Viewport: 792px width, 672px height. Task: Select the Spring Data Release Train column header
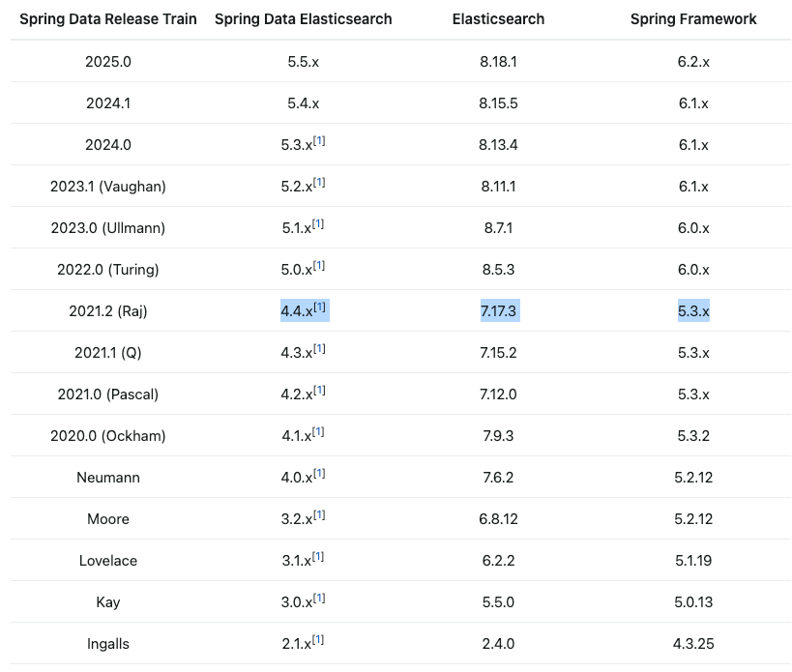[x=108, y=19]
